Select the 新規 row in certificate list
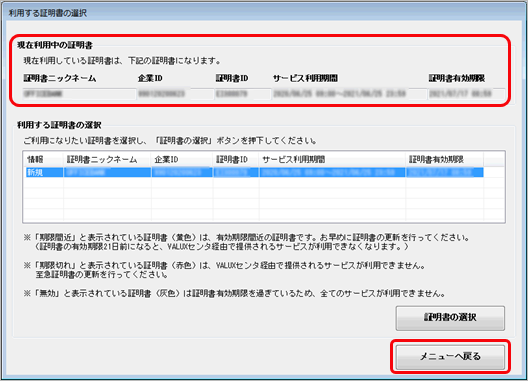The image size is (528, 381). click(255, 172)
